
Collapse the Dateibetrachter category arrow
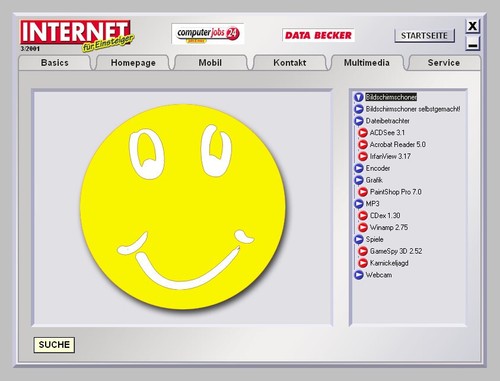pyautogui.click(x=359, y=121)
